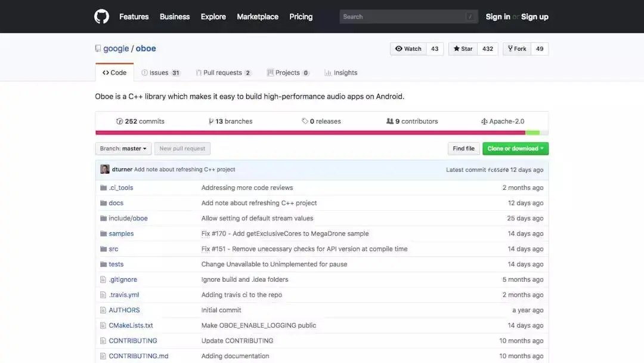Viewport: 644px width, 363px height.
Task: Click the watchers count 43
Action: [435, 49]
